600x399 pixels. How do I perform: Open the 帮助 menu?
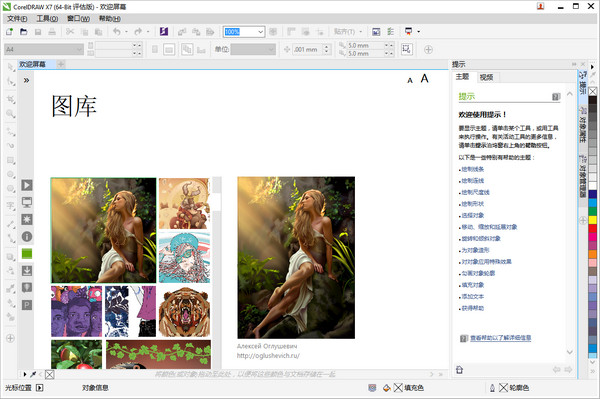point(110,18)
